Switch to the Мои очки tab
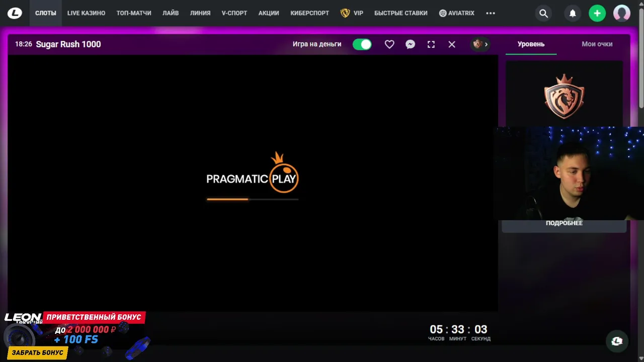 597,44
